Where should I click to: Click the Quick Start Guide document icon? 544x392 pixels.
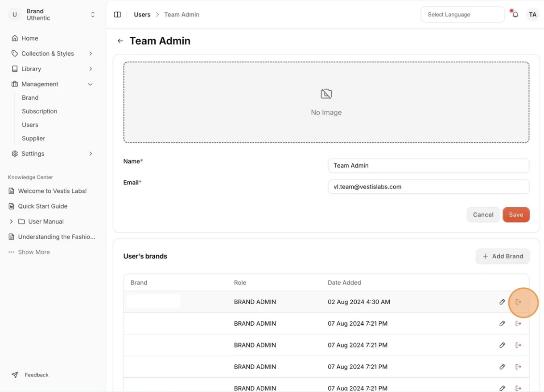click(12, 206)
